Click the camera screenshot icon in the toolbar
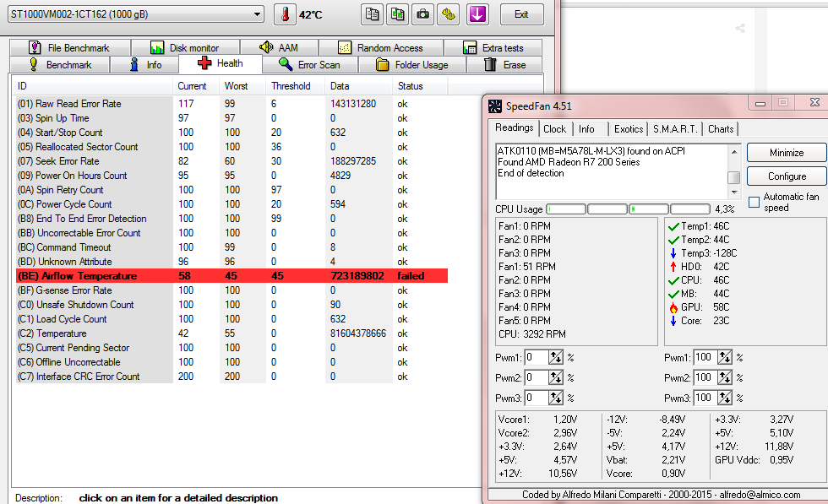The height and width of the screenshot is (504, 828). [x=422, y=14]
